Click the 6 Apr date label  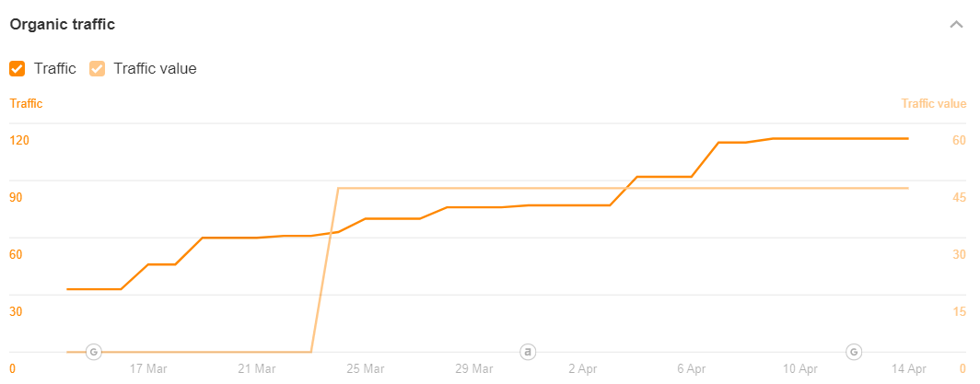691,369
